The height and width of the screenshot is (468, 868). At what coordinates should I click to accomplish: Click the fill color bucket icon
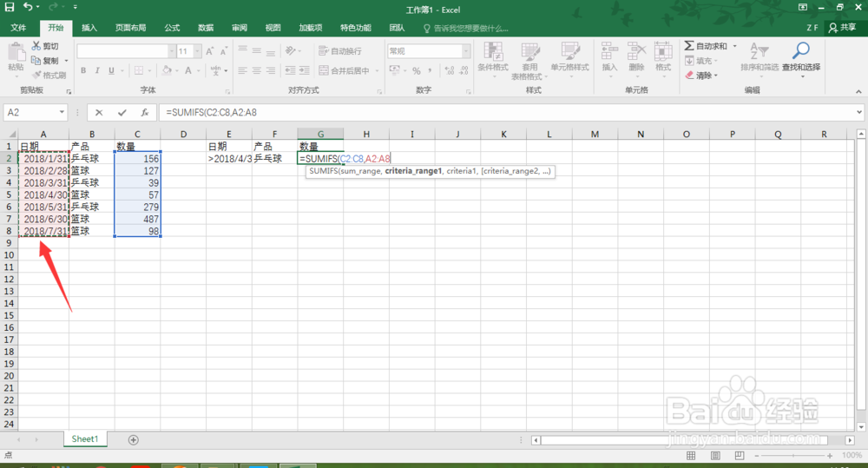tap(167, 70)
